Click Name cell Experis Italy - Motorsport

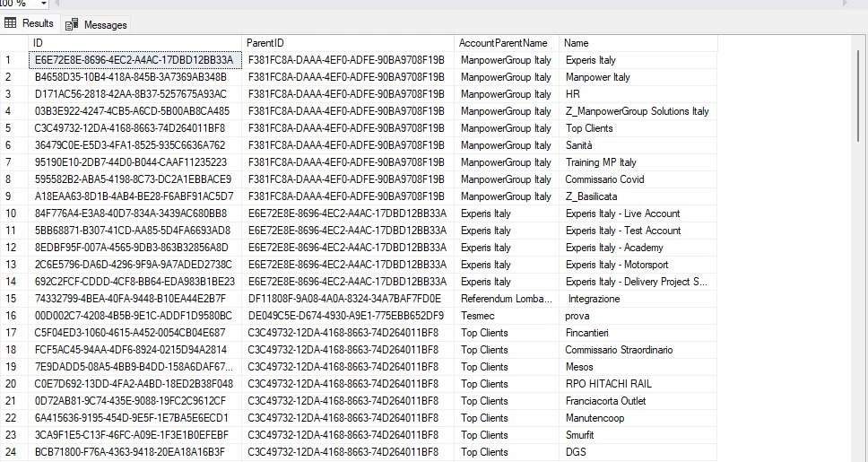638,265
